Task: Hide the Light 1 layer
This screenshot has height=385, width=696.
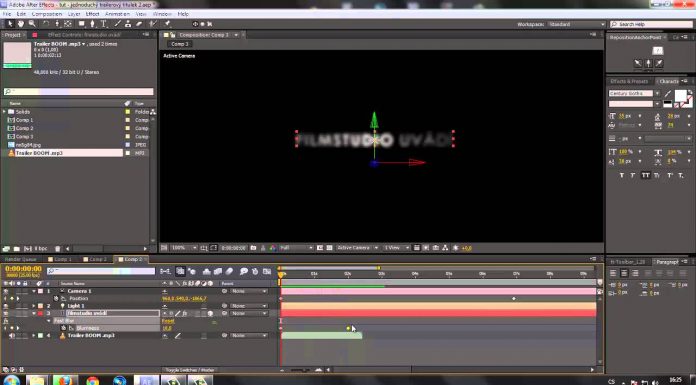Action: (x=6, y=306)
